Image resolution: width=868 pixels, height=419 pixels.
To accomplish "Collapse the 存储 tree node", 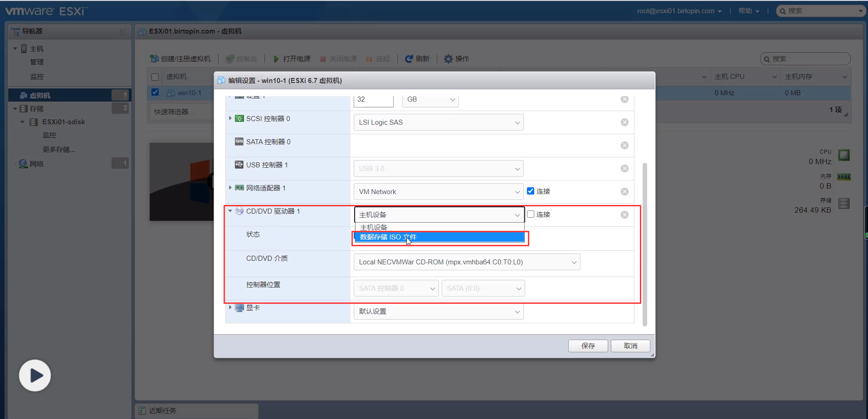I will (x=15, y=108).
